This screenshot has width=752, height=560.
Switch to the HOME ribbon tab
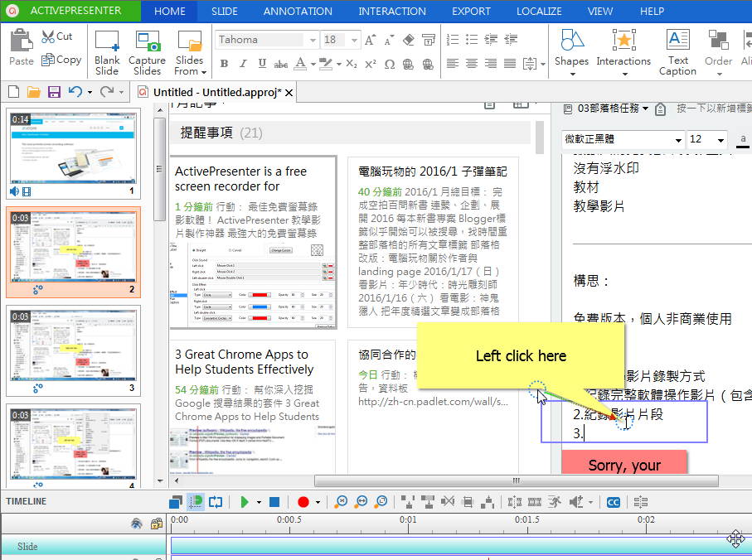pos(170,11)
